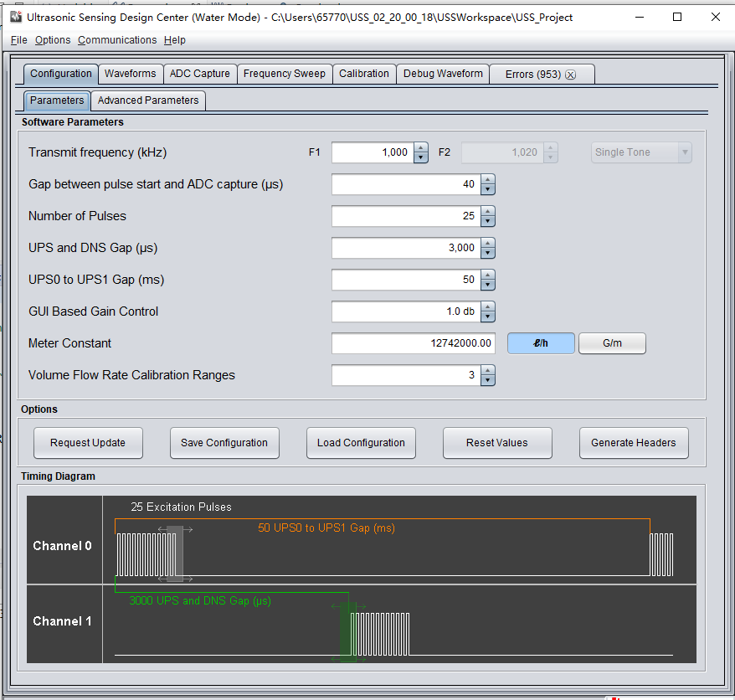Viewport: 735px width, 700px height.
Task: Click the Request Update button
Action: (x=88, y=443)
